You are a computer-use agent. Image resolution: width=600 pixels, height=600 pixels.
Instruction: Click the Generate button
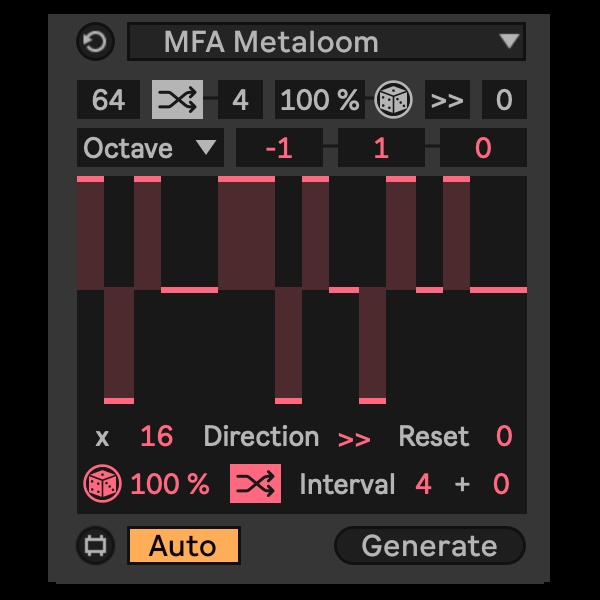pos(429,546)
